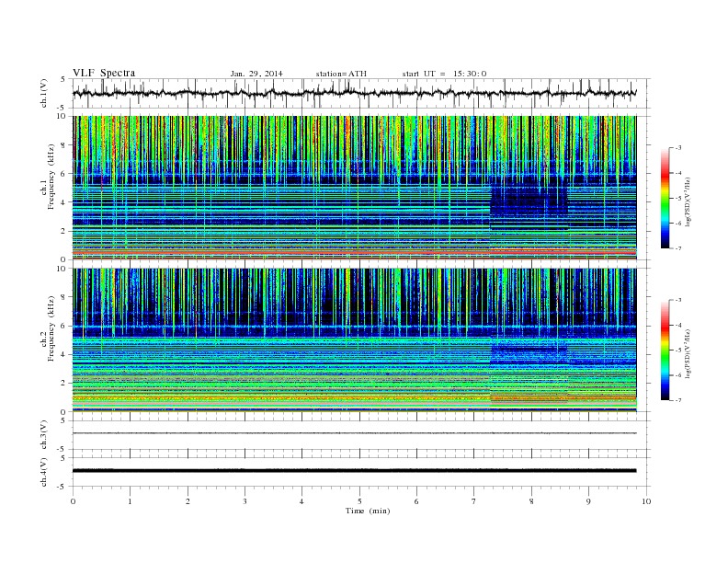Click the 'start UT = 15:30:0' text
The image size is (728, 563).
(x=444, y=74)
